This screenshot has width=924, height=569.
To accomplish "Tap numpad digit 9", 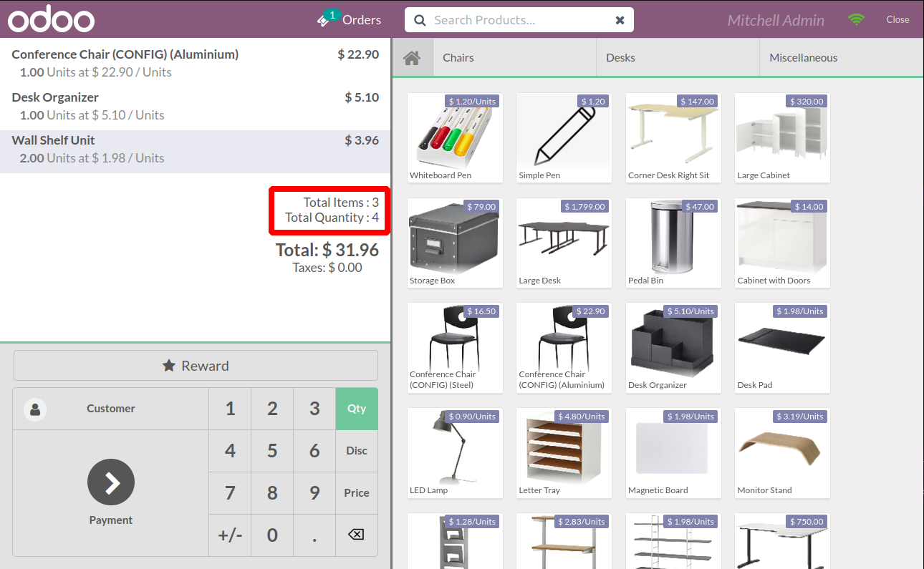I will [314, 493].
